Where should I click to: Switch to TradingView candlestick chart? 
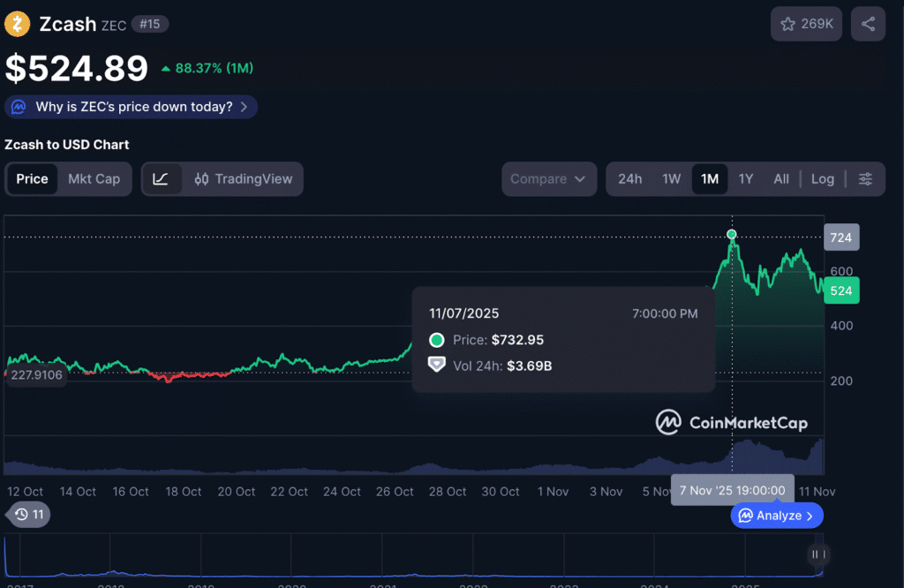[244, 179]
